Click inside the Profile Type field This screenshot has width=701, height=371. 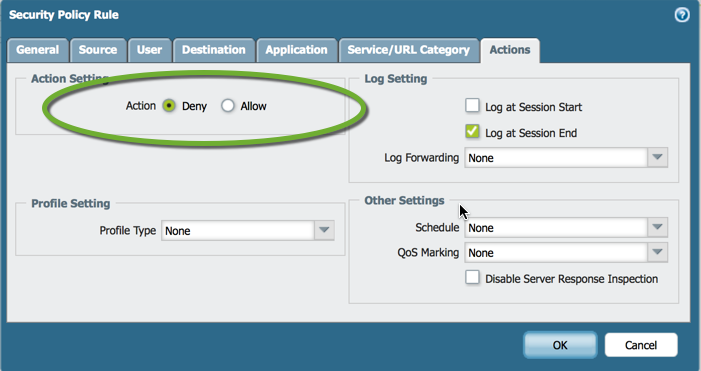(238, 231)
